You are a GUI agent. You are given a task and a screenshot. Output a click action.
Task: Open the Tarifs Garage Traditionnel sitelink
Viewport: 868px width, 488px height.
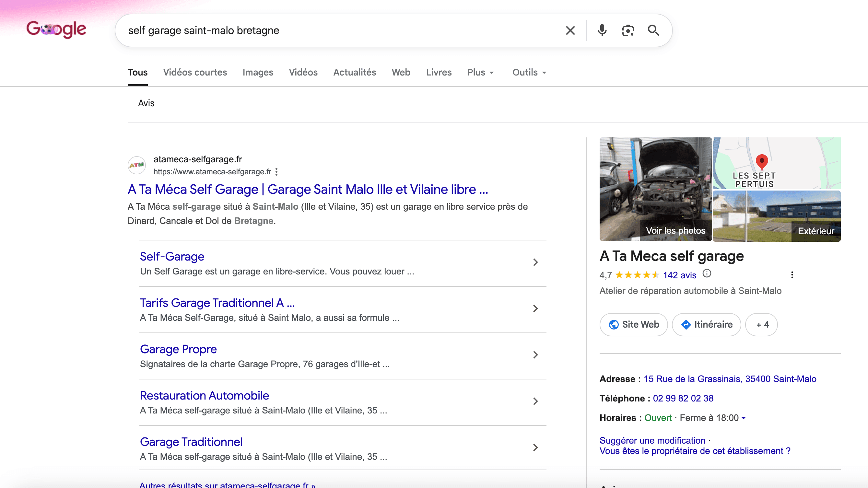pyautogui.click(x=217, y=303)
